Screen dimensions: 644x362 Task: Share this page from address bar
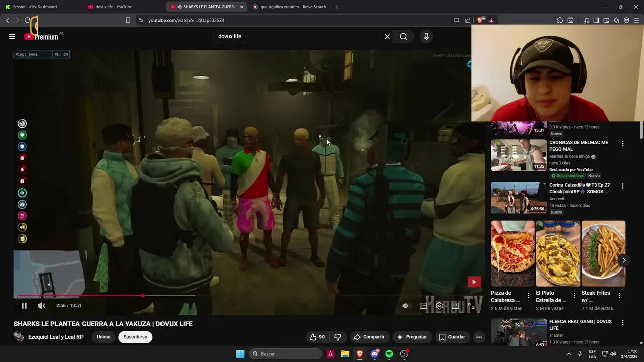[x=468, y=20]
